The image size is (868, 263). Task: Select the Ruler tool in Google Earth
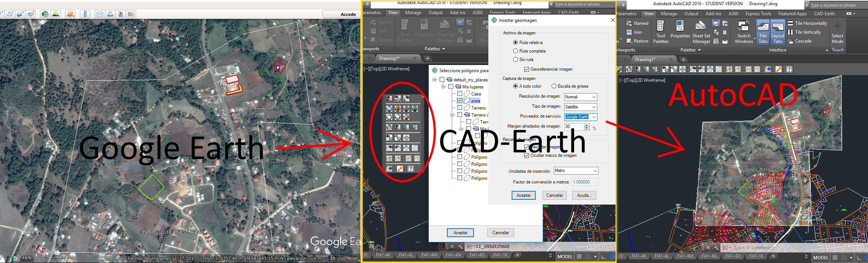(x=85, y=14)
